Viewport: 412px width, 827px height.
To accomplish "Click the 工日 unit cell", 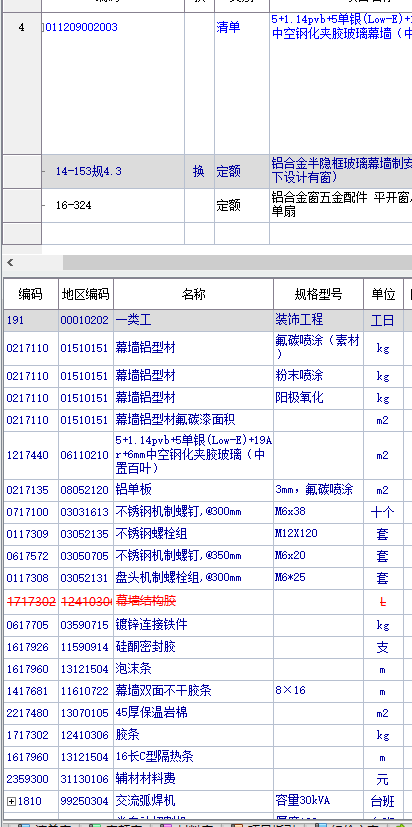I will tap(383, 320).
